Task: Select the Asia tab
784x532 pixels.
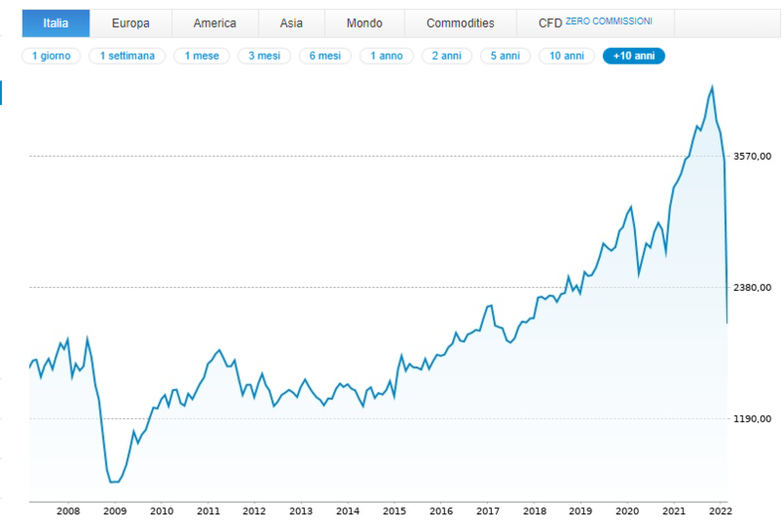Action: [x=290, y=23]
